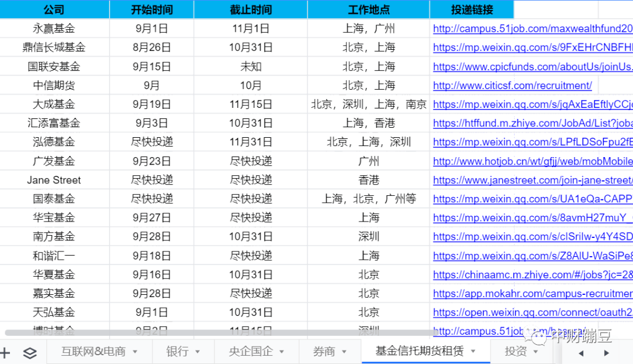Open the citicsf.com recruitment link
Viewport: 633px width, 364px height.
[x=512, y=86]
